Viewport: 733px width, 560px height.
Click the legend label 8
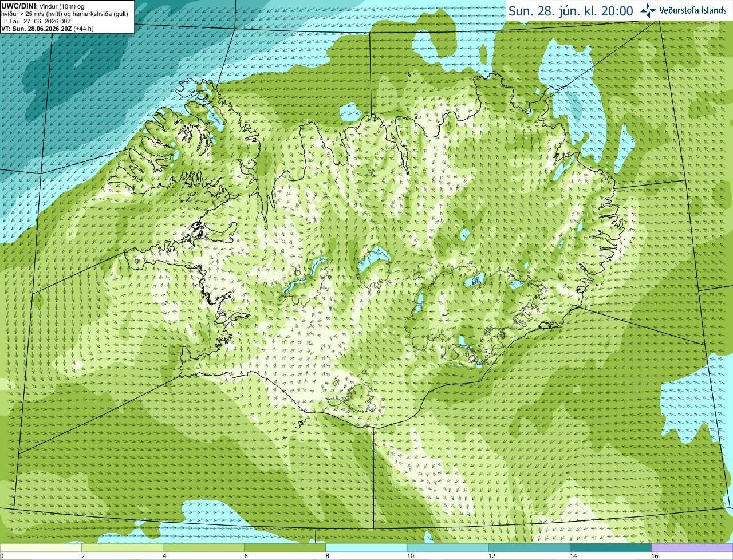coord(328,556)
